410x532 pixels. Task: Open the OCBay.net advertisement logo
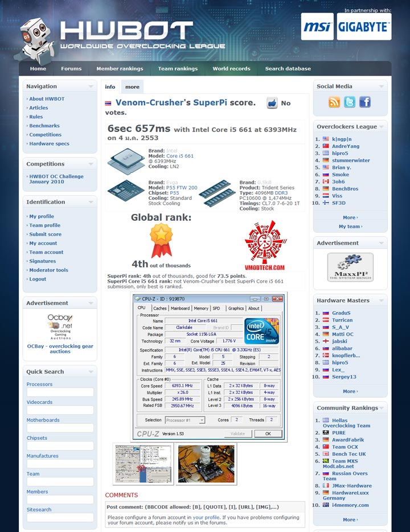60,326
